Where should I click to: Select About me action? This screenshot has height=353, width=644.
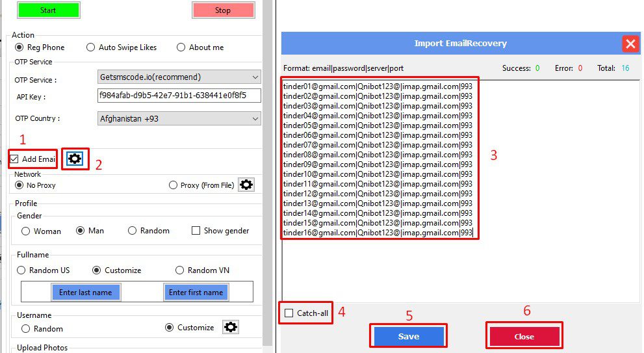[200, 47]
